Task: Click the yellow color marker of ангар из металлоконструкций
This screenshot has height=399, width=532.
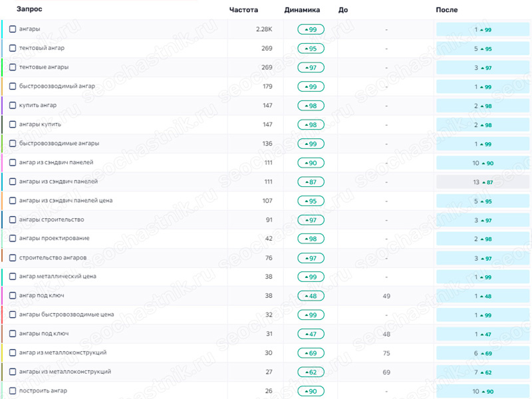Action: coord(2,353)
